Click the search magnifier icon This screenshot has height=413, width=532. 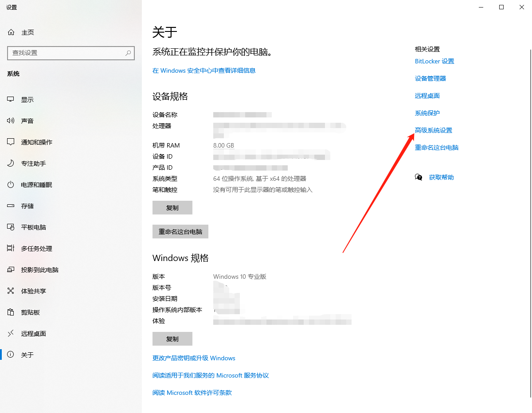[x=128, y=53]
